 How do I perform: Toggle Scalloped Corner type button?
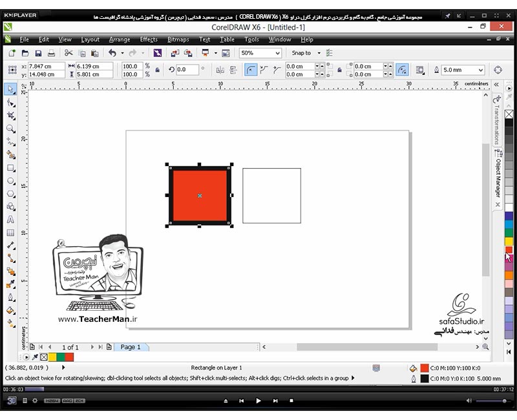[264, 70]
